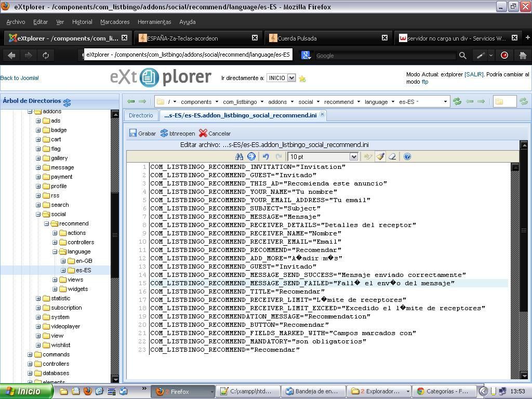
Task: Open the 10 pt font size dropdown
Action: (x=353, y=157)
